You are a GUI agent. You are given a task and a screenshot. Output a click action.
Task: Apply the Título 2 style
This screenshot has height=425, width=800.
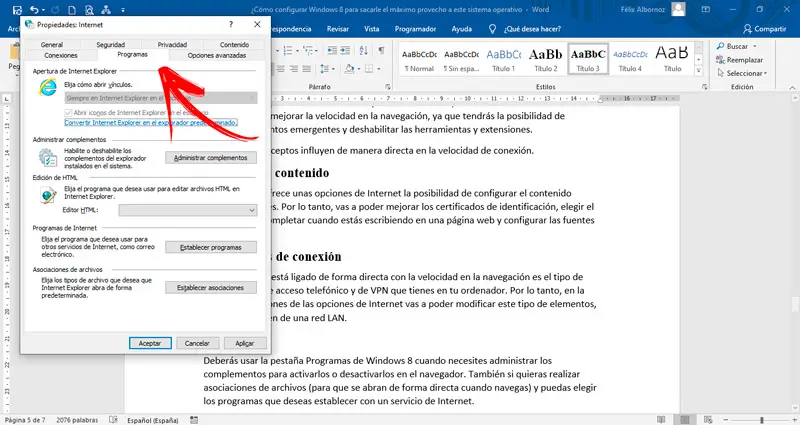click(545, 60)
